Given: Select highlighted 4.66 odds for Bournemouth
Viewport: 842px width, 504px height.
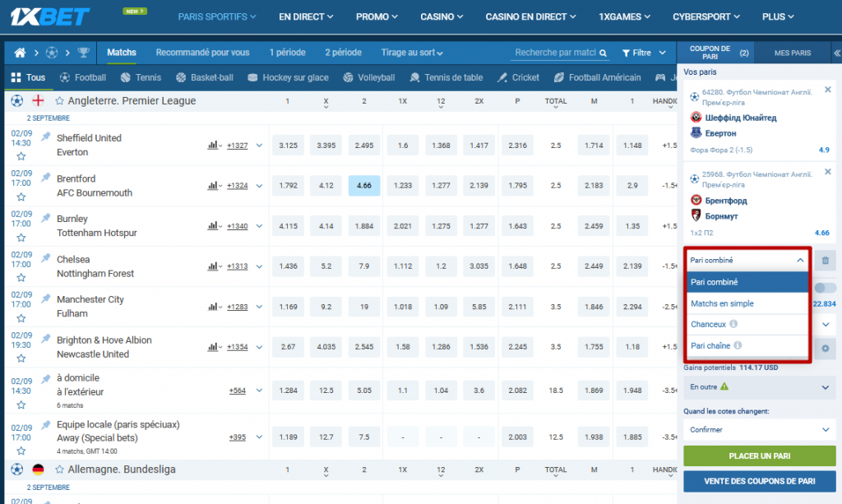Looking at the screenshot, I should pyautogui.click(x=364, y=186).
